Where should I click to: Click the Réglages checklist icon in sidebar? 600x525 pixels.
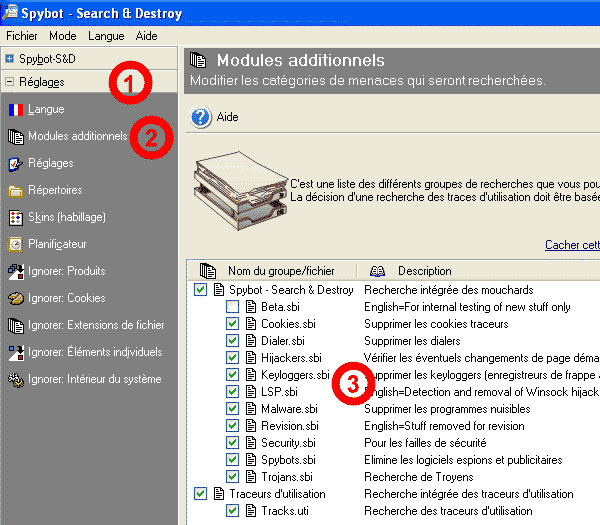click(x=15, y=164)
